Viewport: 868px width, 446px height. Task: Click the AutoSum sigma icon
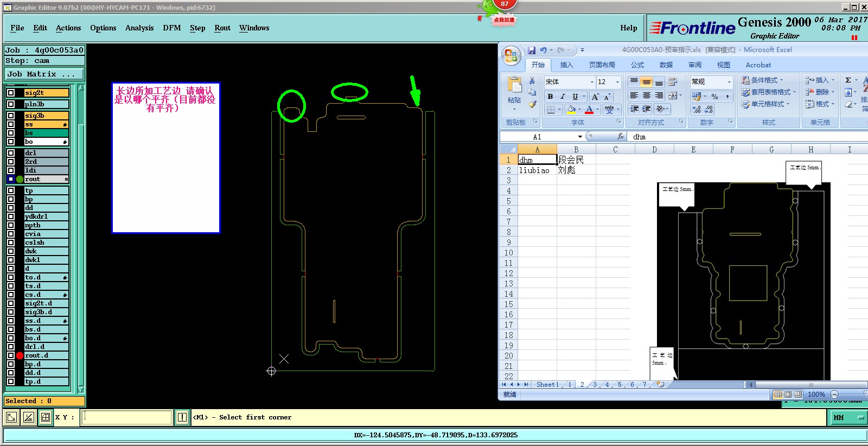click(848, 80)
